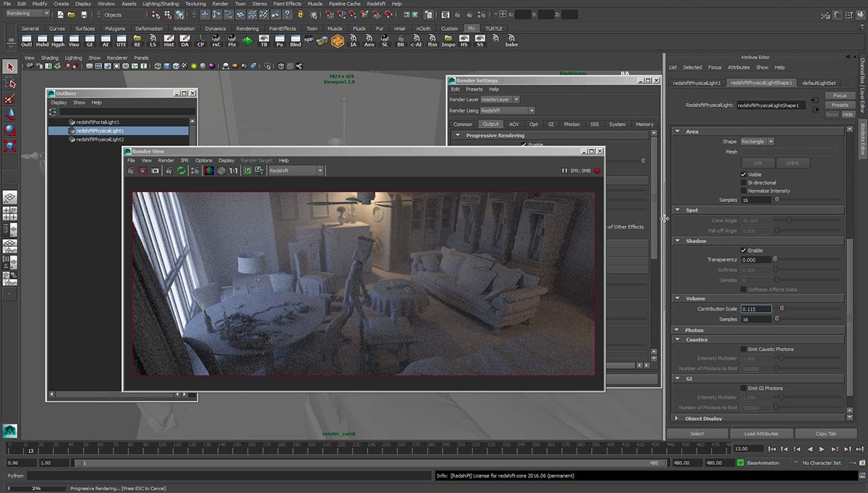This screenshot has height=493, width=868.
Task: Enable the Bi-directional checkbox
Action: [x=744, y=183]
